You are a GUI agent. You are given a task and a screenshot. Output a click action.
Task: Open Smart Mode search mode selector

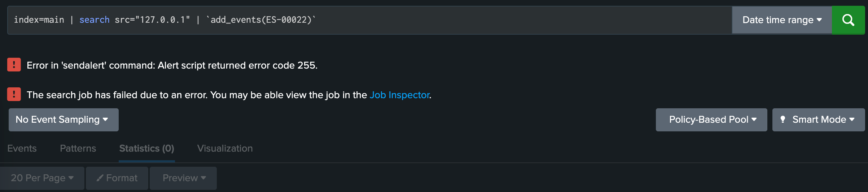tap(819, 120)
